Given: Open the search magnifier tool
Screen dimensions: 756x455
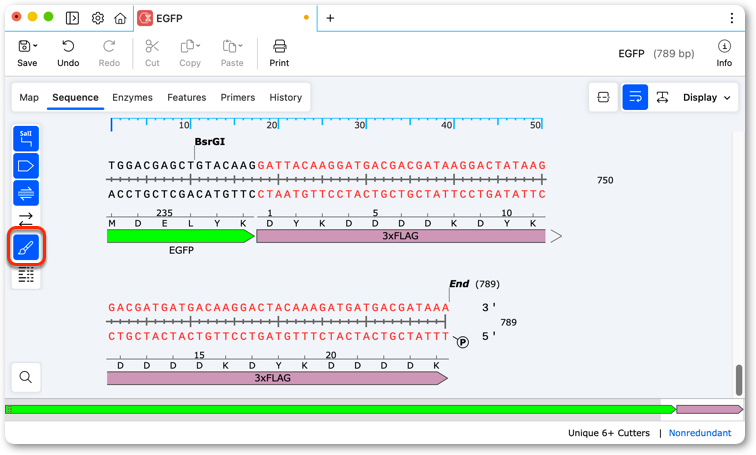Looking at the screenshot, I should (x=26, y=377).
